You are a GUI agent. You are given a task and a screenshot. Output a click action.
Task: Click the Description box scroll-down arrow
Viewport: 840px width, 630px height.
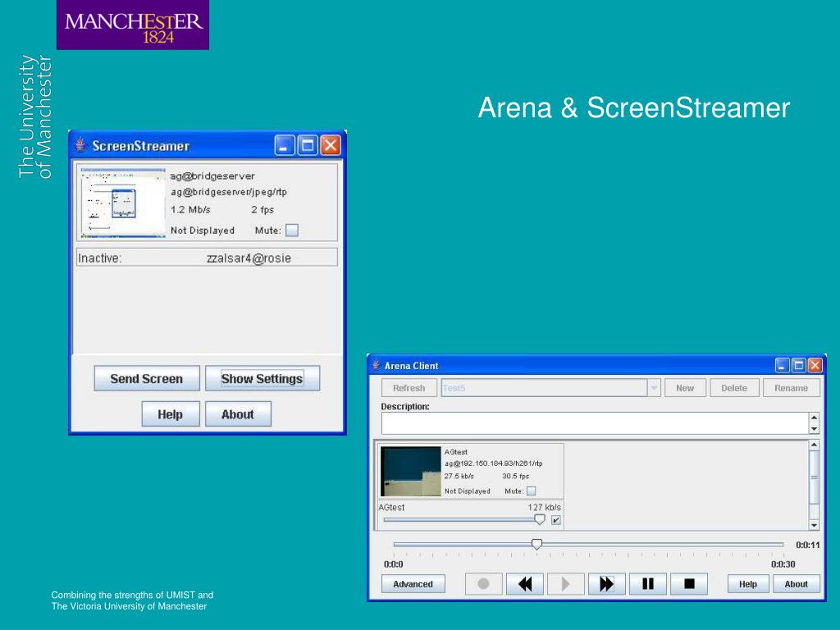click(x=814, y=429)
